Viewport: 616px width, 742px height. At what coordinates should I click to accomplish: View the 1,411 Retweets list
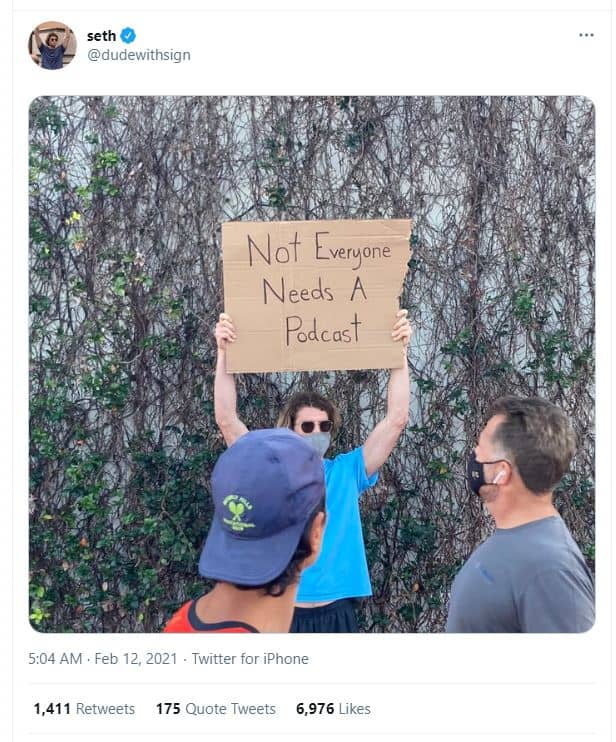point(84,709)
